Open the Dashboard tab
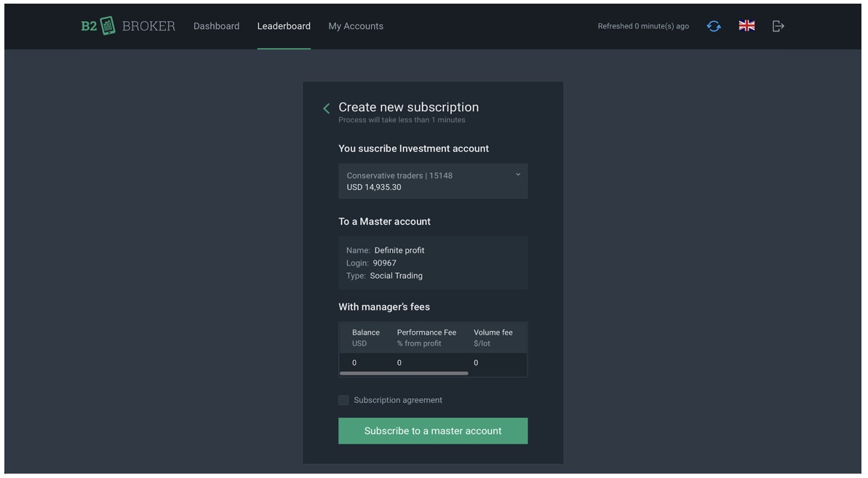Viewport: 868px width, 478px height. (216, 26)
